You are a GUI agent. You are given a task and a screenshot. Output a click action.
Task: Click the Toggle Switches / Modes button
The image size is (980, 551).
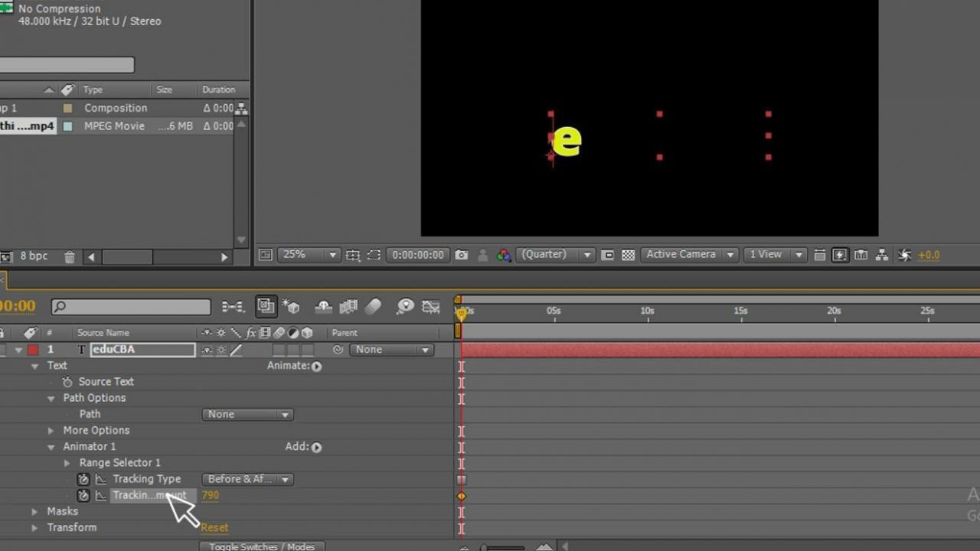[260, 546]
